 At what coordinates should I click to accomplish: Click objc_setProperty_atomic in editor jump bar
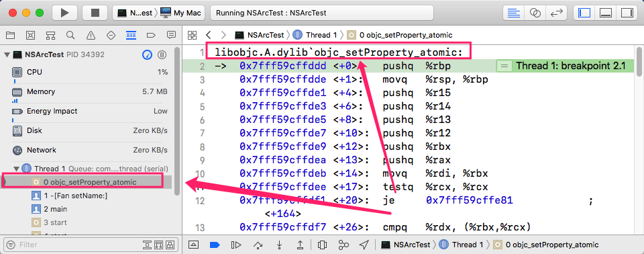[x=400, y=35]
